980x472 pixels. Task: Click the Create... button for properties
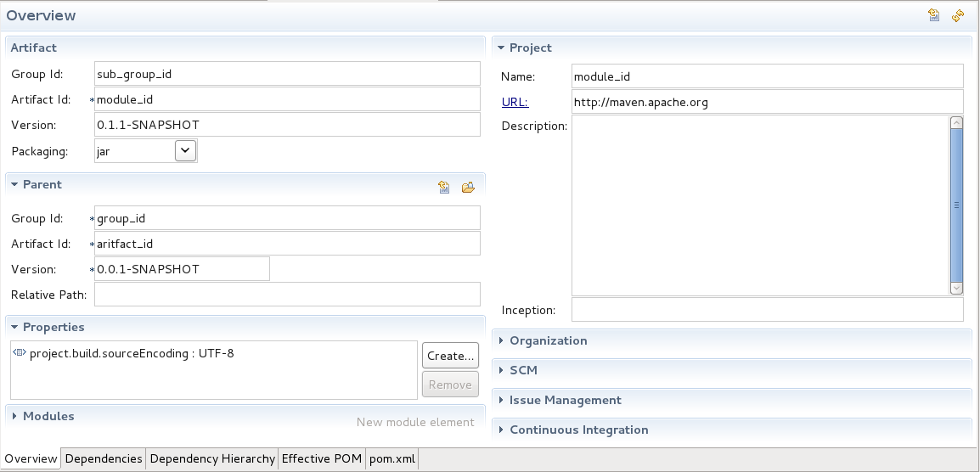pos(450,356)
